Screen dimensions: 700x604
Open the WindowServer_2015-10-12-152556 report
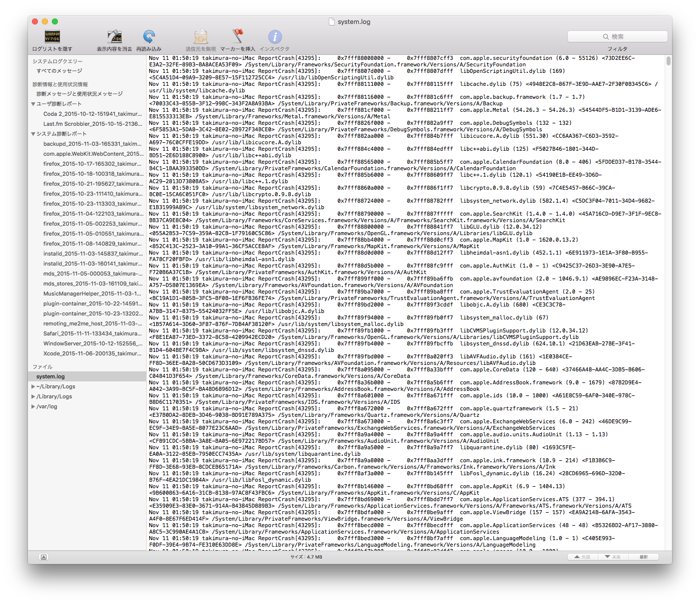click(93, 343)
